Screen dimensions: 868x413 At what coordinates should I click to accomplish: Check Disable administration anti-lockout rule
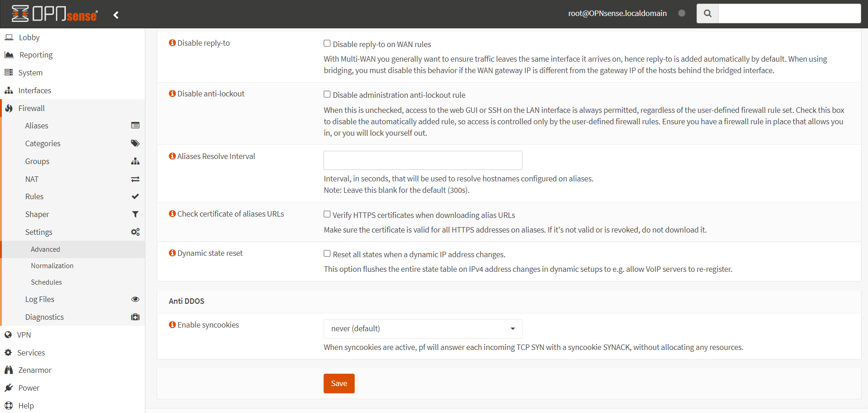[327, 94]
